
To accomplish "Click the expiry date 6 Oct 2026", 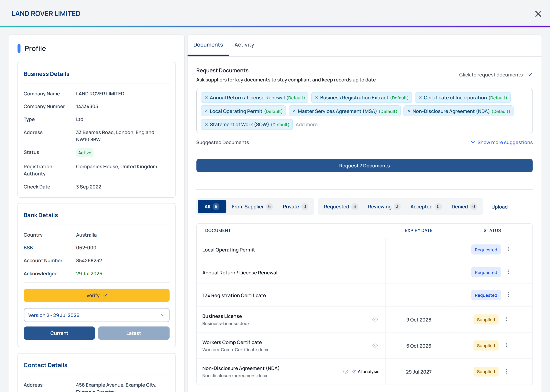I will tap(418, 346).
